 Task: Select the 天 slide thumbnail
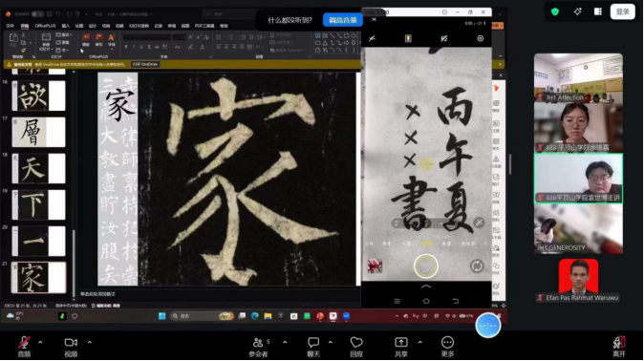pos(38,168)
